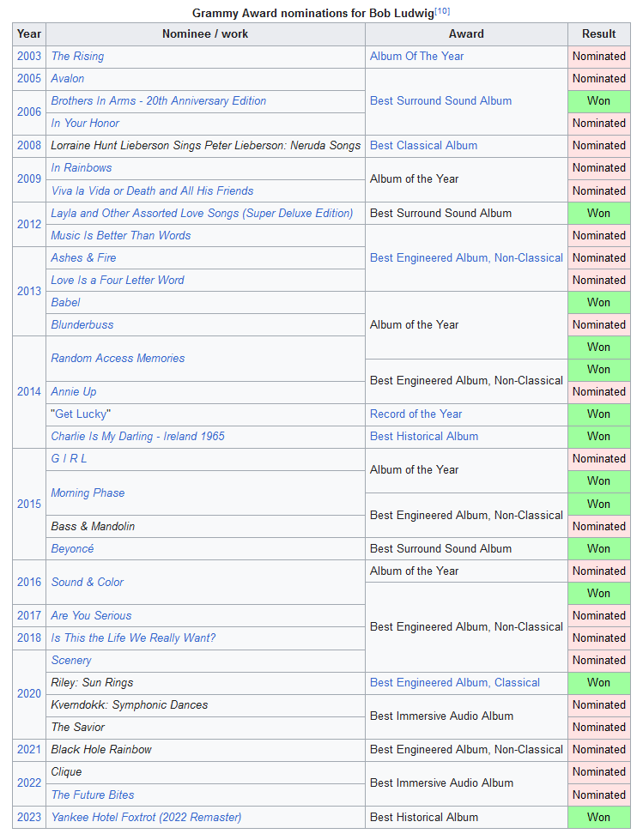Select Lorraine Hunt Lieberson Neruda Songs cell

click(205, 146)
